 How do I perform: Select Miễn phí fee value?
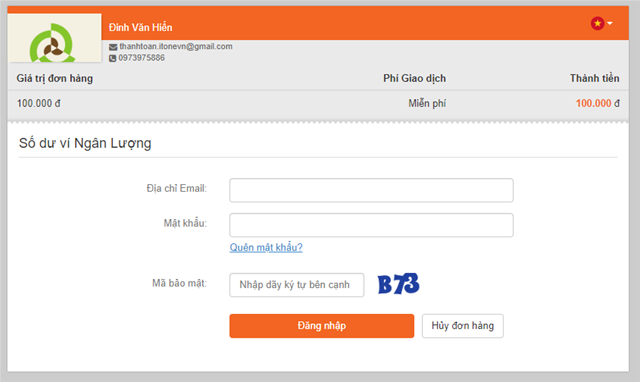tap(427, 103)
